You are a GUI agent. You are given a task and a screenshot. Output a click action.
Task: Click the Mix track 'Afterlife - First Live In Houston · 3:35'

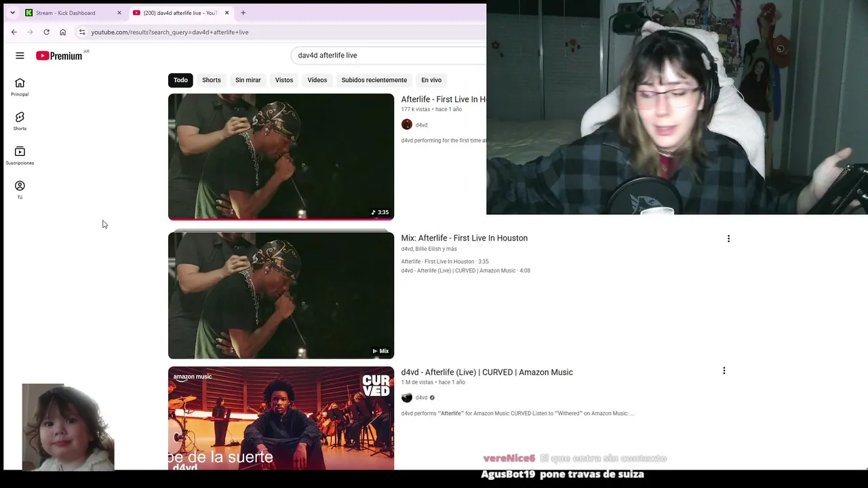tap(445, 262)
